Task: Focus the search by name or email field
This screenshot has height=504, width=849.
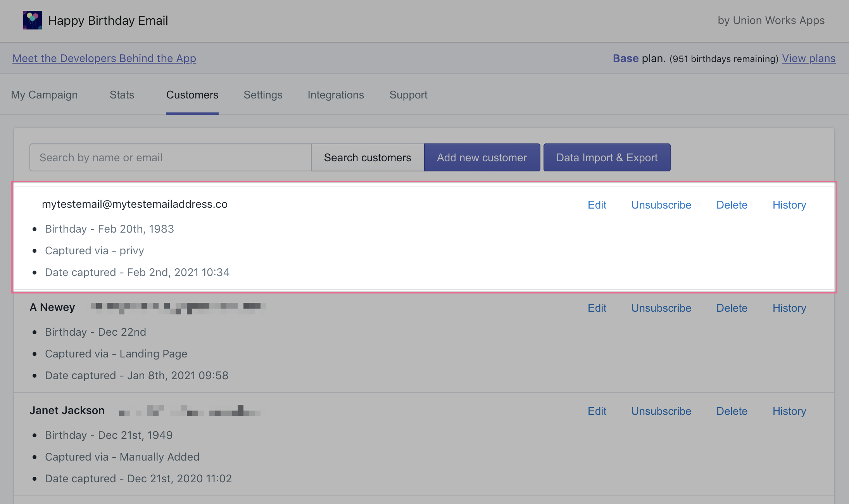Action: 170,157
